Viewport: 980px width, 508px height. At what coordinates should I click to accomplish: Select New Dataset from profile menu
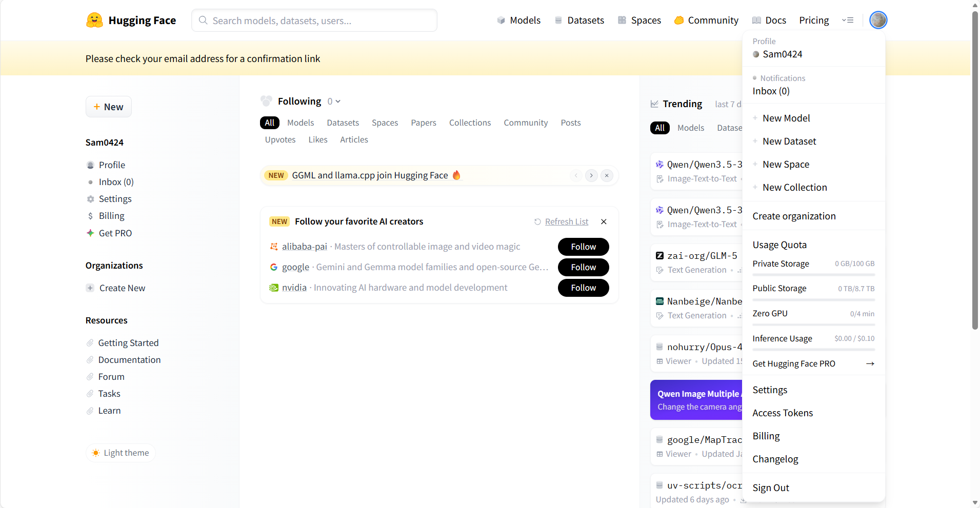(814, 141)
